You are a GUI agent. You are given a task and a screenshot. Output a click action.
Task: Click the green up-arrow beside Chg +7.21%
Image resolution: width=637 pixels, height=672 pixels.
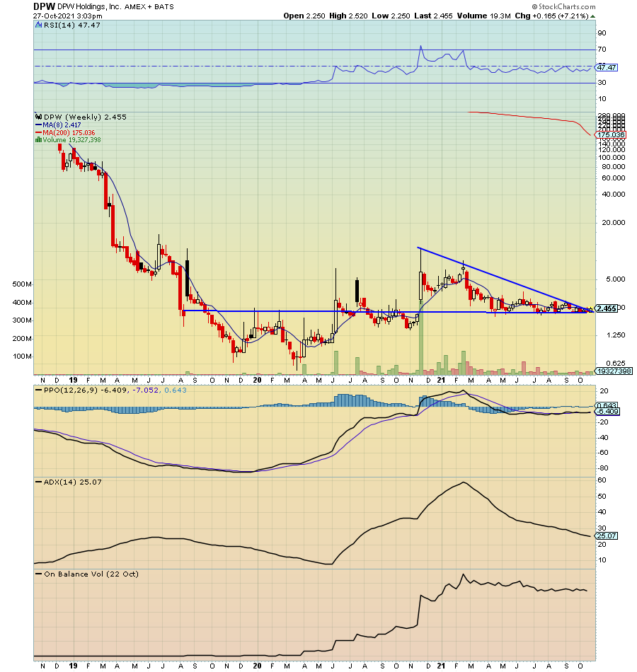click(592, 16)
